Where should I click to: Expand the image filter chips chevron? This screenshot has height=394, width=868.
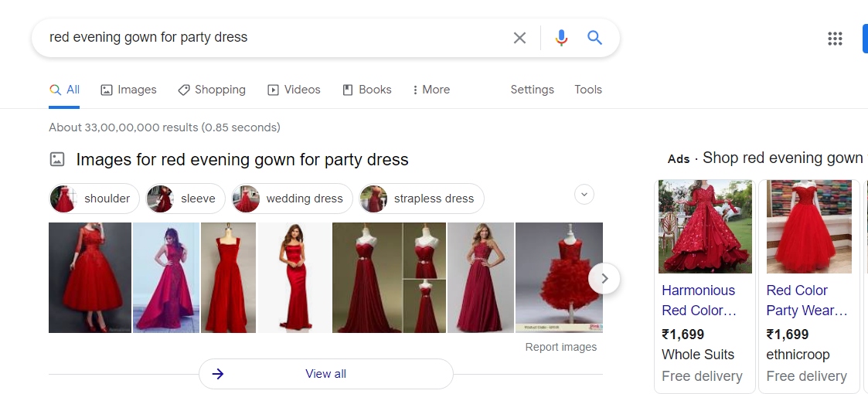(x=584, y=195)
